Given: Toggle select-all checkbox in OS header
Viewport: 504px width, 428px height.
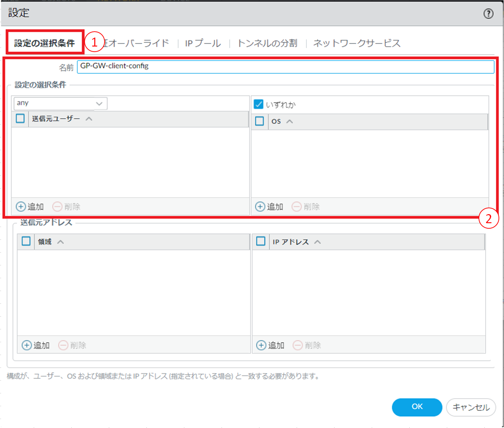Looking at the screenshot, I should tap(259, 122).
